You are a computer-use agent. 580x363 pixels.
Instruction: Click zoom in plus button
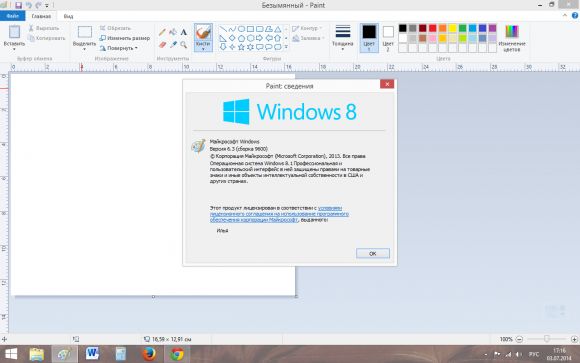point(574,339)
